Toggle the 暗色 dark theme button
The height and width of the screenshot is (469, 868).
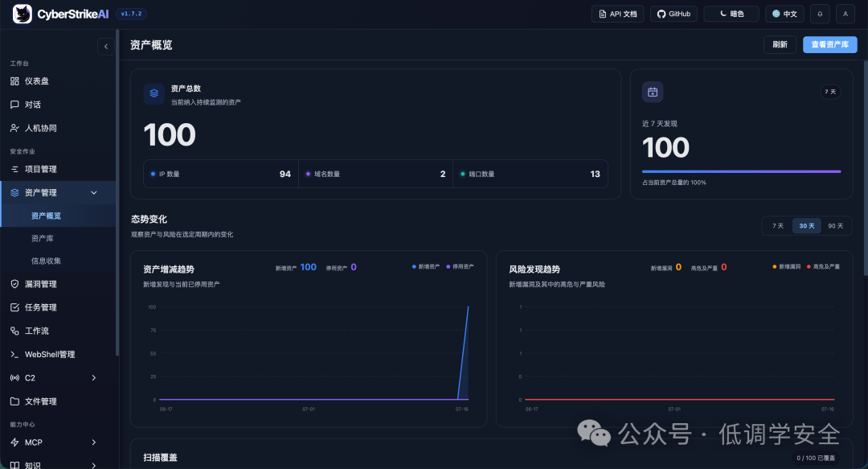point(731,14)
